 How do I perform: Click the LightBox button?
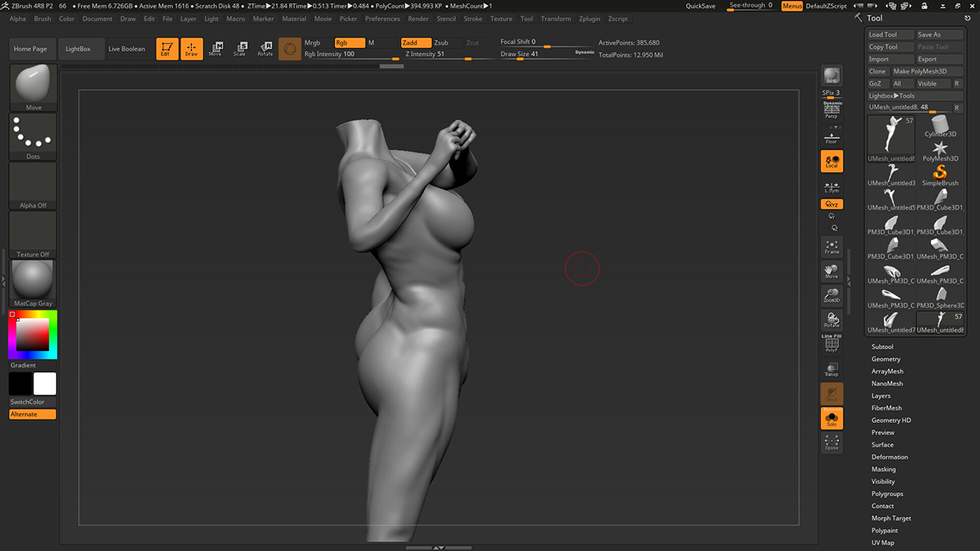pos(78,49)
